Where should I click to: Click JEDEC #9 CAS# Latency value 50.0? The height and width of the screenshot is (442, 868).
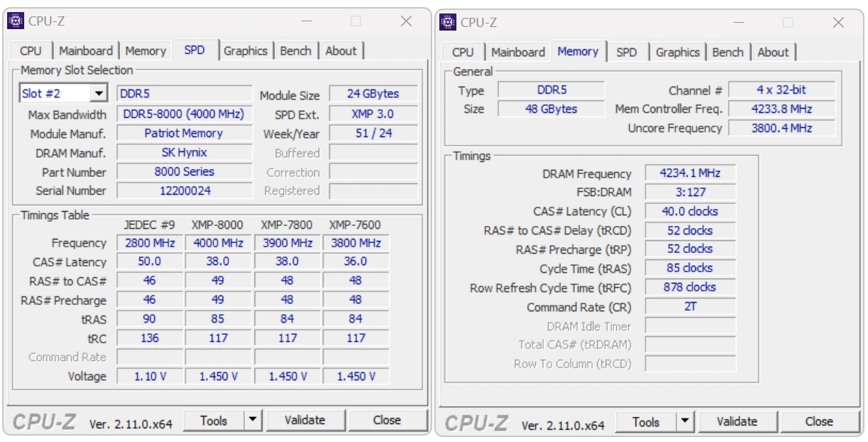click(x=149, y=262)
